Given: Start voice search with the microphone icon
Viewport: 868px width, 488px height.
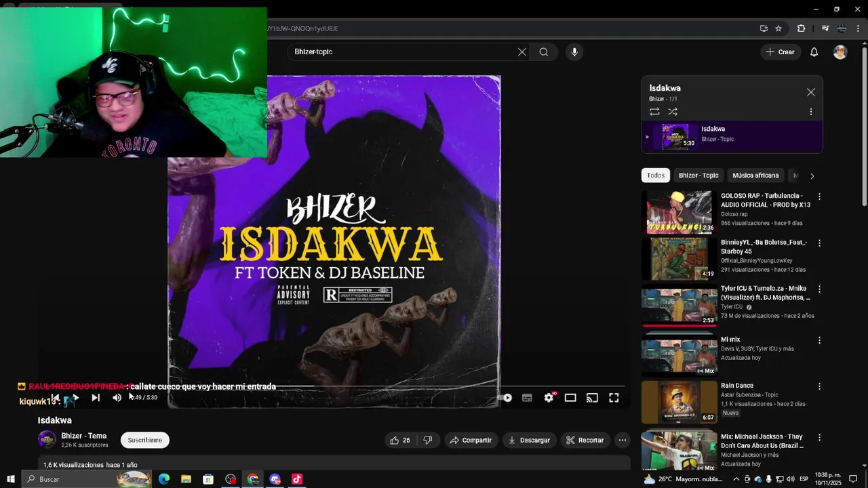Looking at the screenshot, I should coord(574,52).
